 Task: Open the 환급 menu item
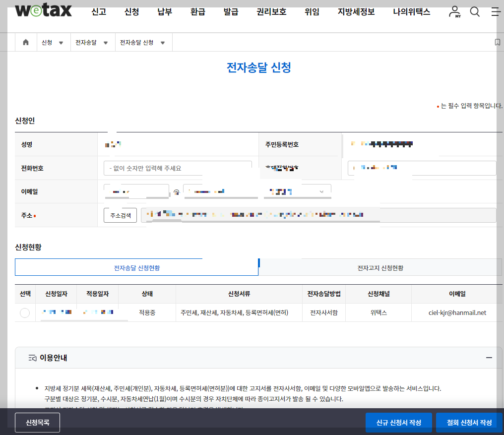tap(197, 12)
